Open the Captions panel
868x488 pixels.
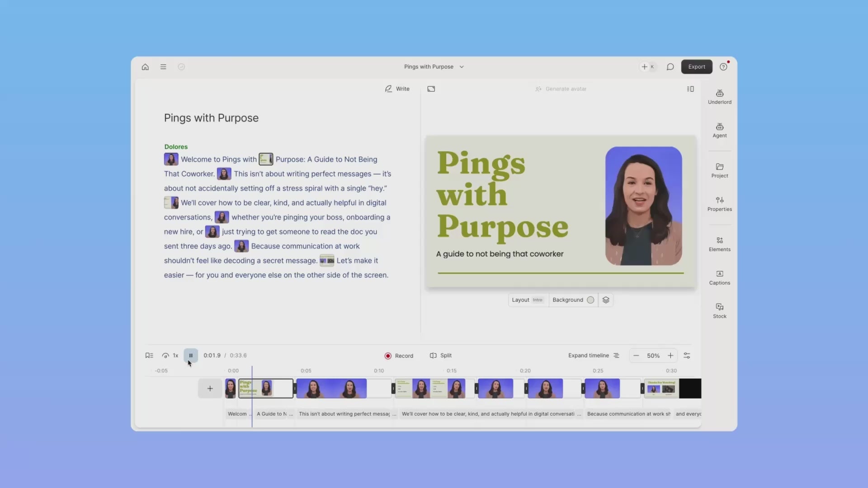(x=719, y=277)
